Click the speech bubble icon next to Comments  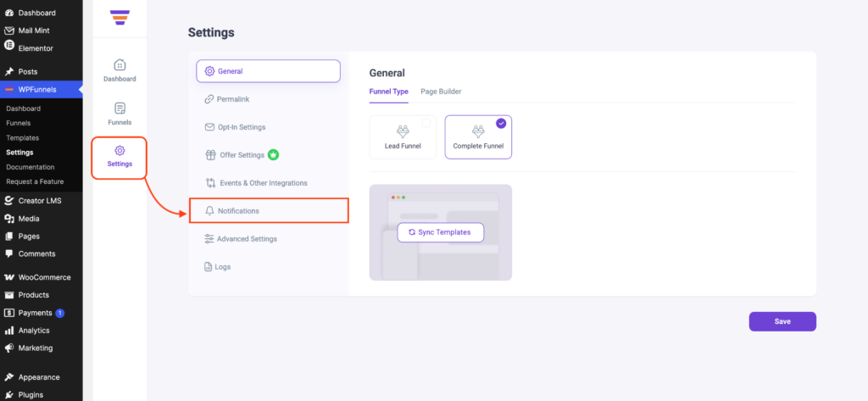8,253
